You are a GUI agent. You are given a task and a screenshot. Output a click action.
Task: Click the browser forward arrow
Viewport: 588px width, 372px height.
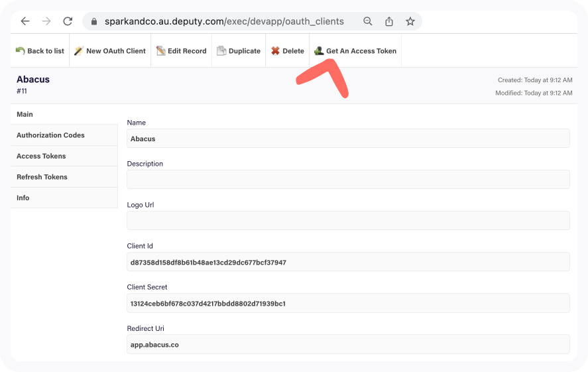click(46, 21)
